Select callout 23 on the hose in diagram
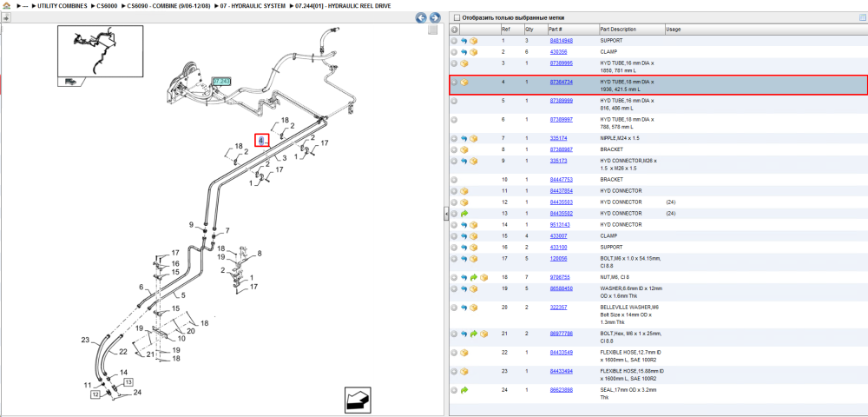The width and height of the screenshot is (868, 417). (x=85, y=340)
